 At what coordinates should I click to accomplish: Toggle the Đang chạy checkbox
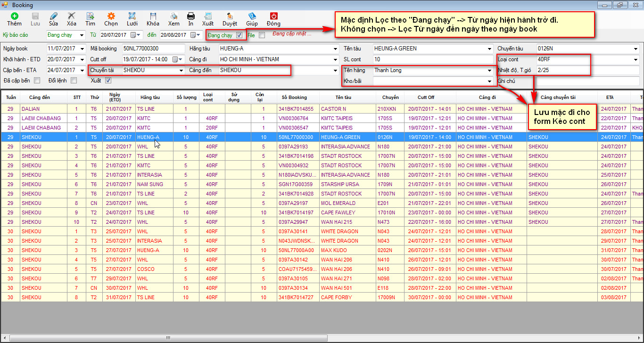click(x=239, y=35)
